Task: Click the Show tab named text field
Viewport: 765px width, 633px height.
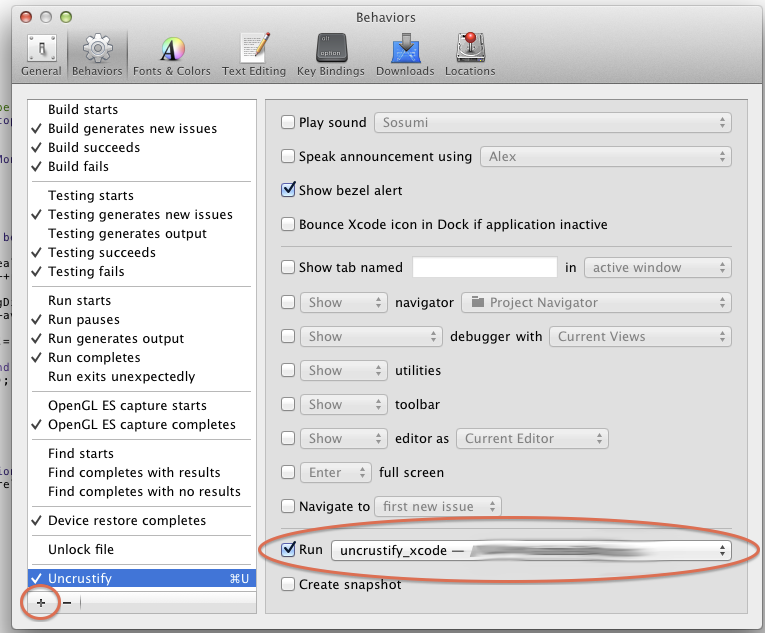Action: pyautogui.click(x=484, y=268)
